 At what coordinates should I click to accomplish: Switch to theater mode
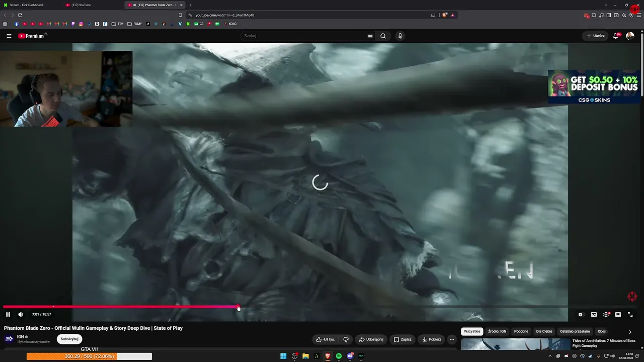point(618,315)
